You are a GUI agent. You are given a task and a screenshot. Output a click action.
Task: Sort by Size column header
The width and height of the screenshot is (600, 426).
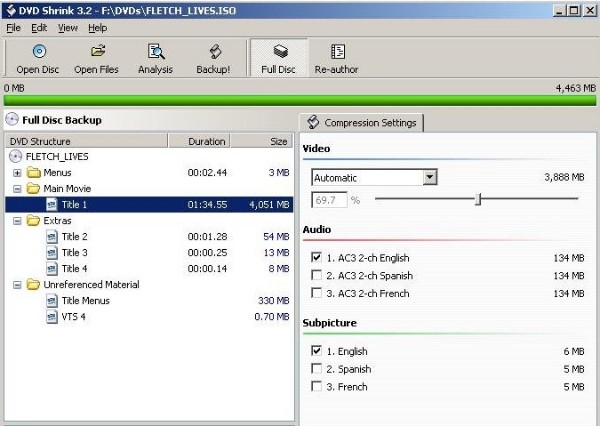[262, 141]
